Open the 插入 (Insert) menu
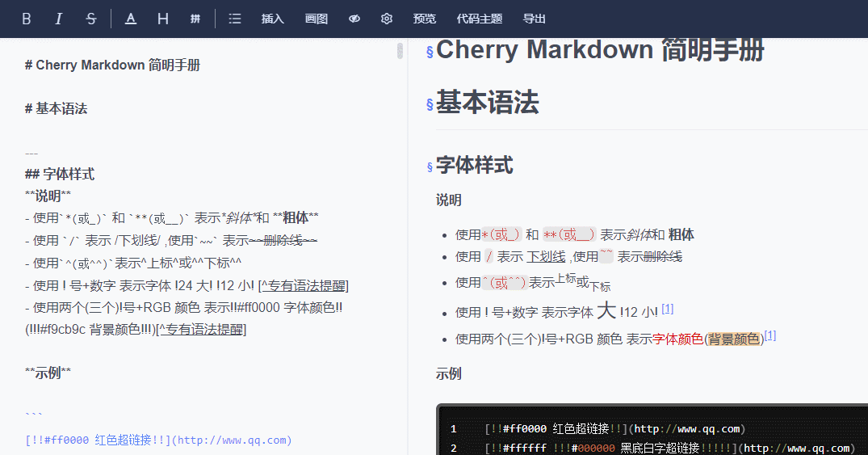This screenshot has width=868, height=455. tap(273, 19)
